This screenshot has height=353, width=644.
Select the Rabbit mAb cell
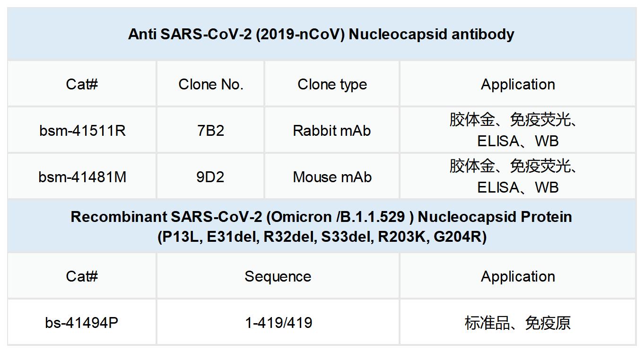pyautogui.click(x=332, y=131)
